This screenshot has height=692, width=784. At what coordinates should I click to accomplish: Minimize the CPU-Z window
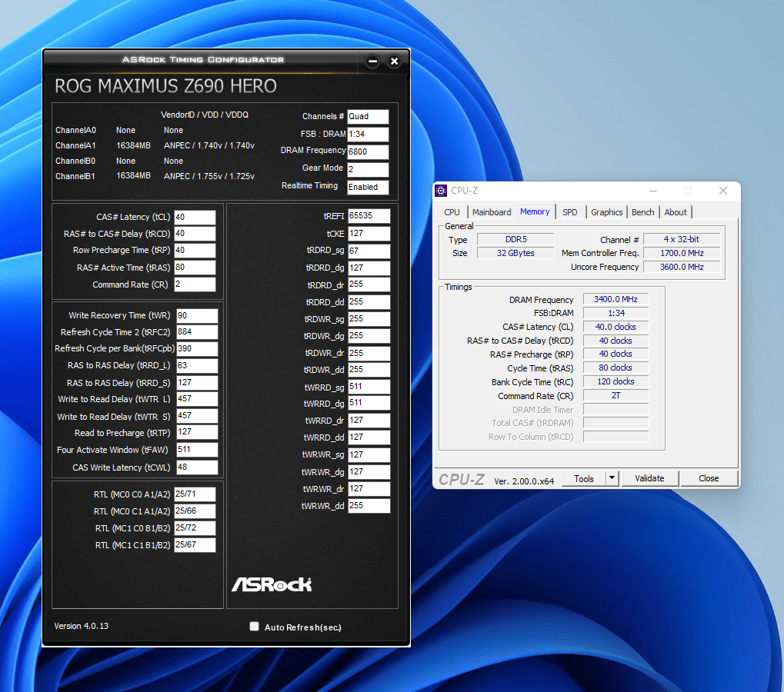coord(652,191)
